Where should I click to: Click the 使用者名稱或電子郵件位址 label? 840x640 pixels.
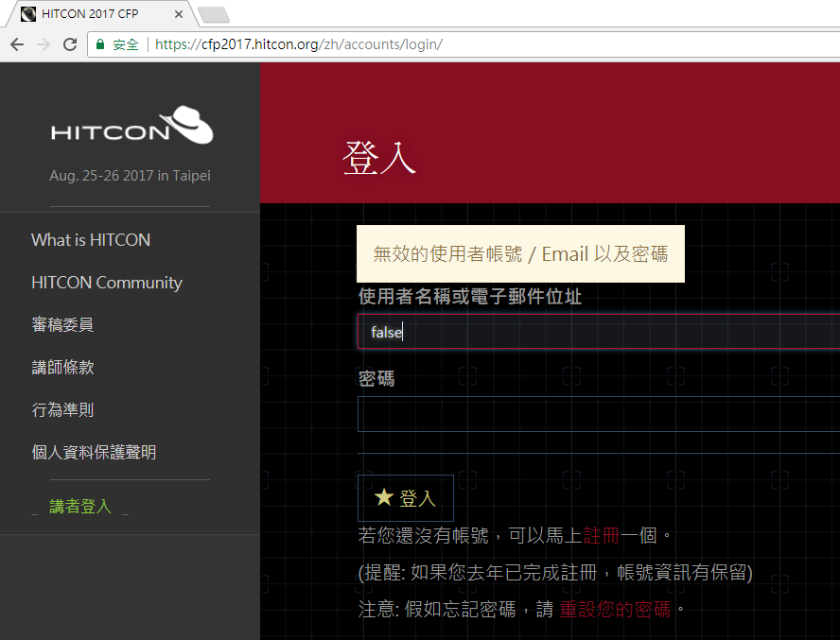tap(470, 296)
